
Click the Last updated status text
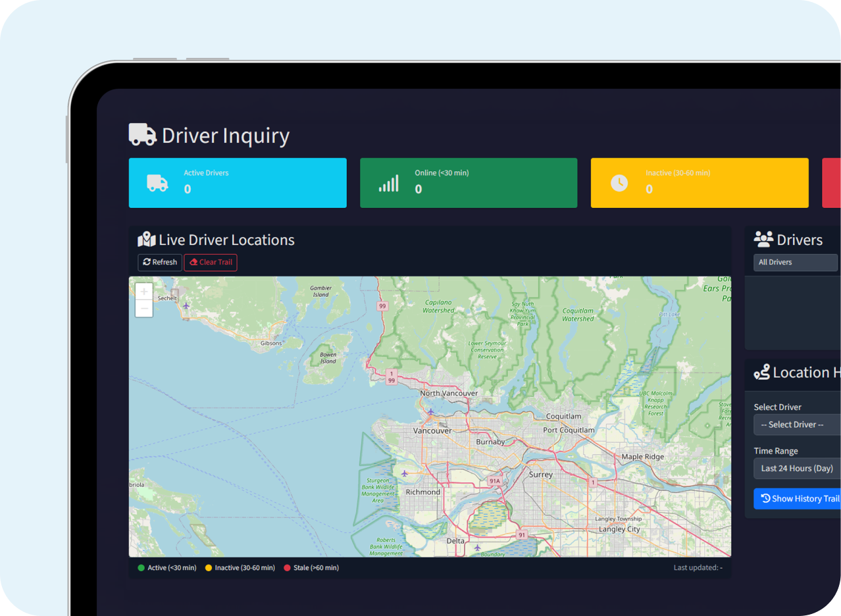coord(698,567)
